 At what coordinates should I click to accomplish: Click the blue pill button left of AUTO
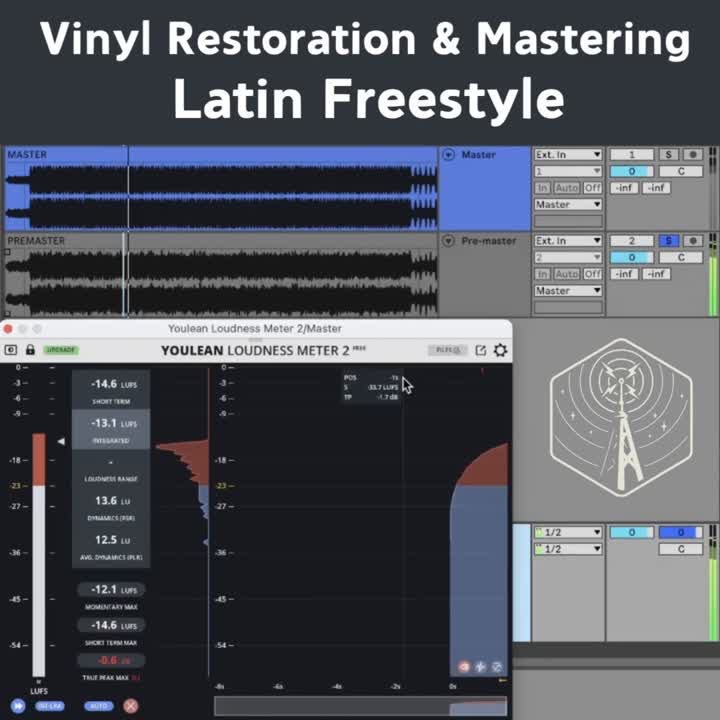50,706
